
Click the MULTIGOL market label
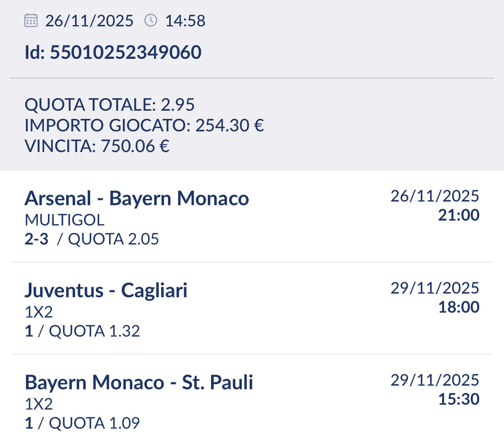(x=65, y=220)
